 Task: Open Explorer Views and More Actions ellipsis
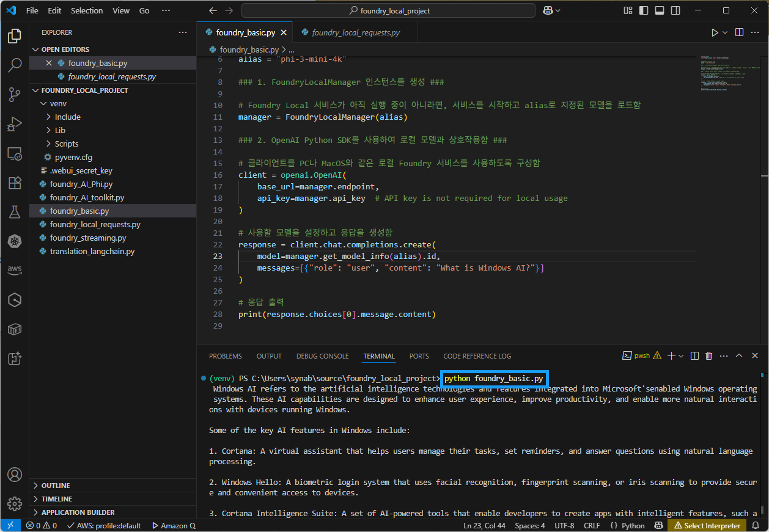click(183, 32)
